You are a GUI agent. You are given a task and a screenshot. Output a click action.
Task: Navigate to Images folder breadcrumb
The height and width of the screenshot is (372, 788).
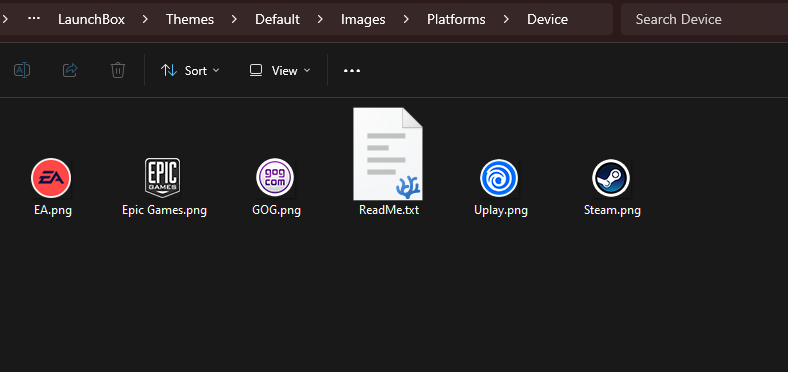pyautogui.click(x=363, y=20)
